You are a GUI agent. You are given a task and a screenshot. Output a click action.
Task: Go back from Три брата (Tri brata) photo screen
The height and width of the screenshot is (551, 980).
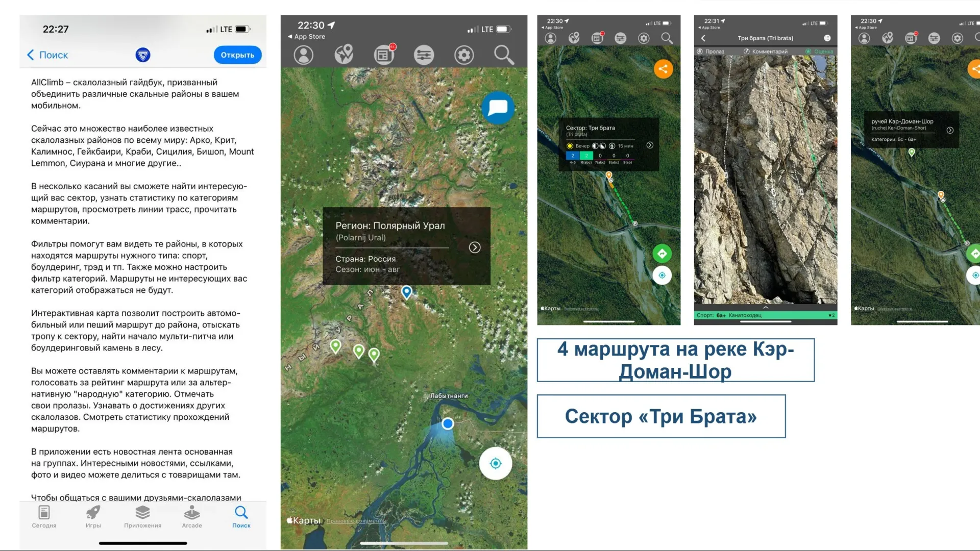click(703, 38)
